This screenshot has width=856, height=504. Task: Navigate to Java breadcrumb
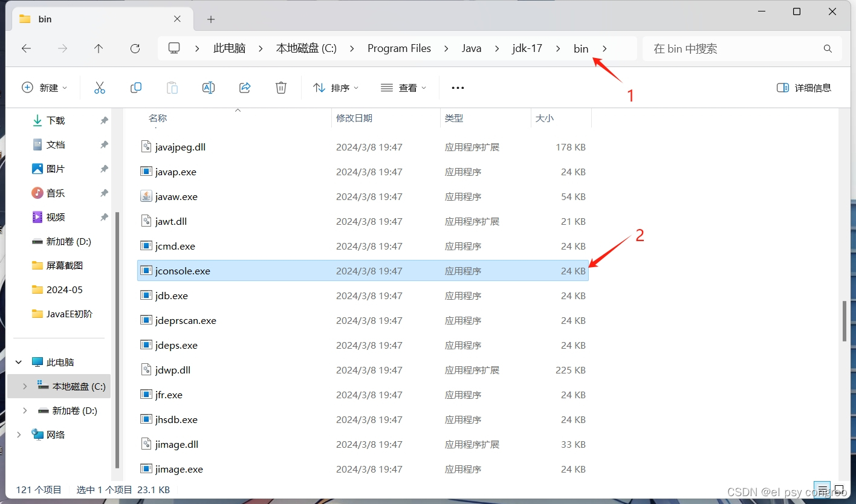[472, 49]
